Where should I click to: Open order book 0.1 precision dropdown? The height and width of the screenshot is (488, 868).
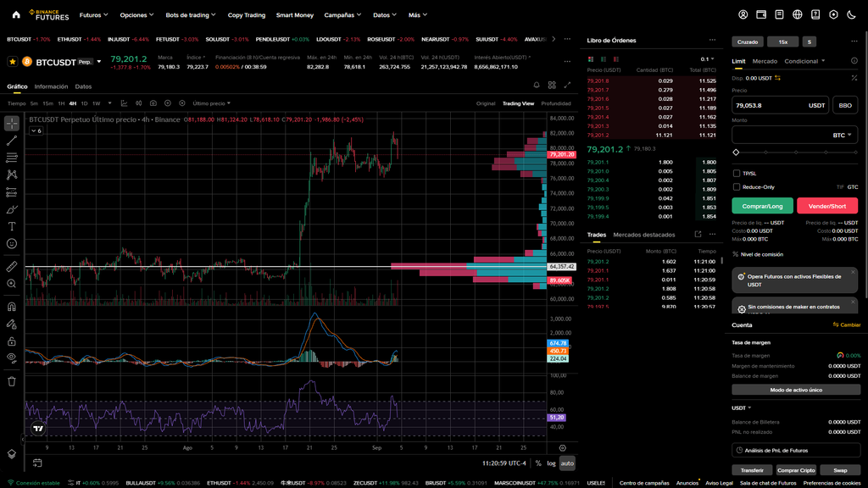coord(707,59)
